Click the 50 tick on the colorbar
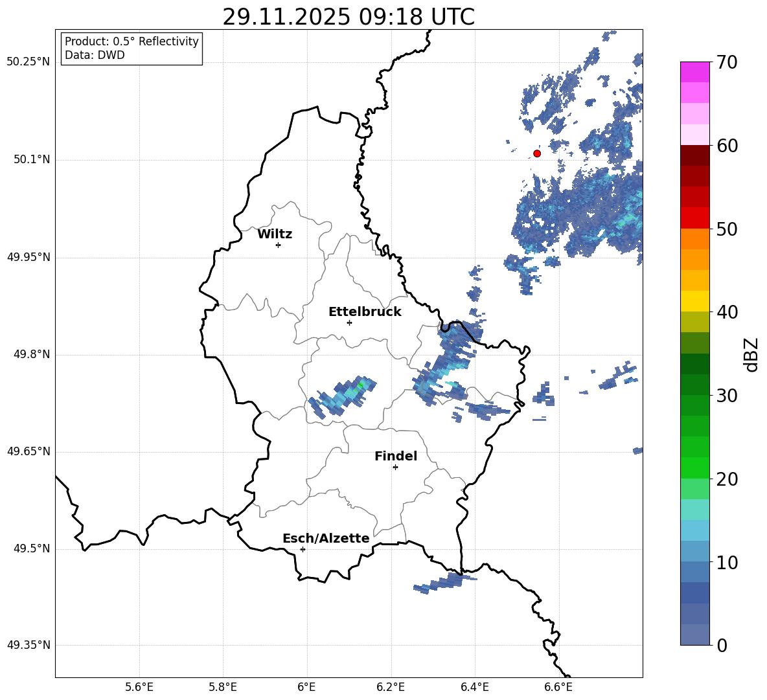Image resolution: width=767 pixels, height=700 pixels. point(726,229)
